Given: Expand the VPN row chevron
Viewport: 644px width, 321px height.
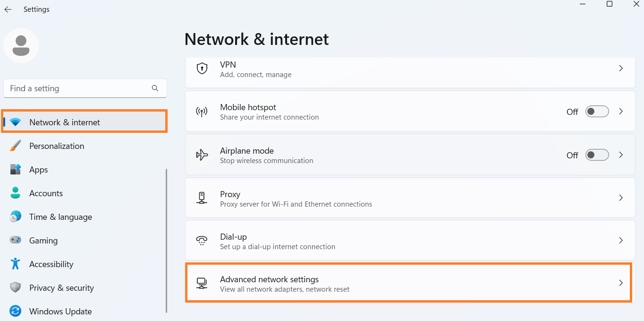Looking at the screenshot, I should tap(621, 69).
